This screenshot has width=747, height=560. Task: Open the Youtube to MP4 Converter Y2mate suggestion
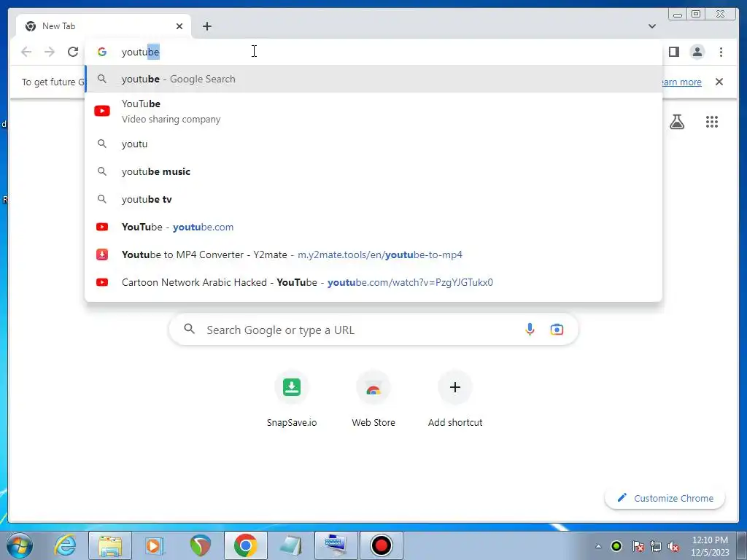coord(373,254)
